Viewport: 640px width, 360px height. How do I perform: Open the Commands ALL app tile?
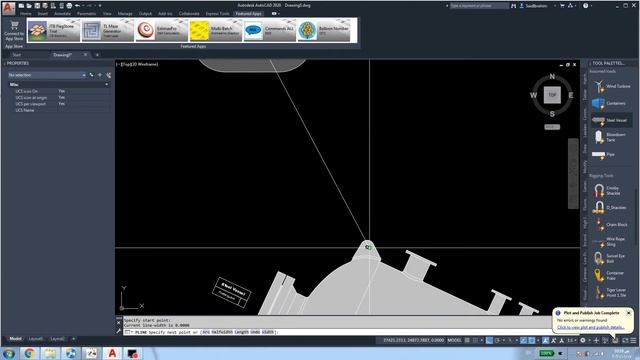point(269,31)
